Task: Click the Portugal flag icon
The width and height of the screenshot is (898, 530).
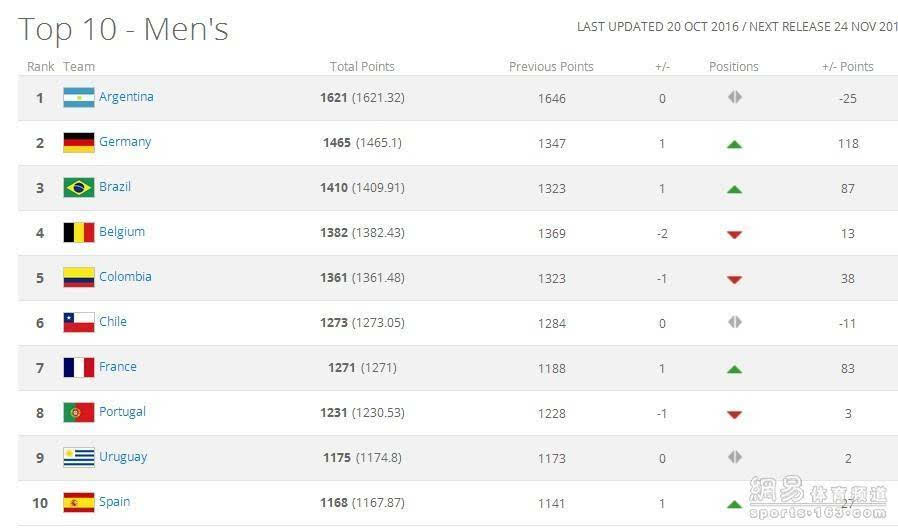Action: tap(78, 413)
